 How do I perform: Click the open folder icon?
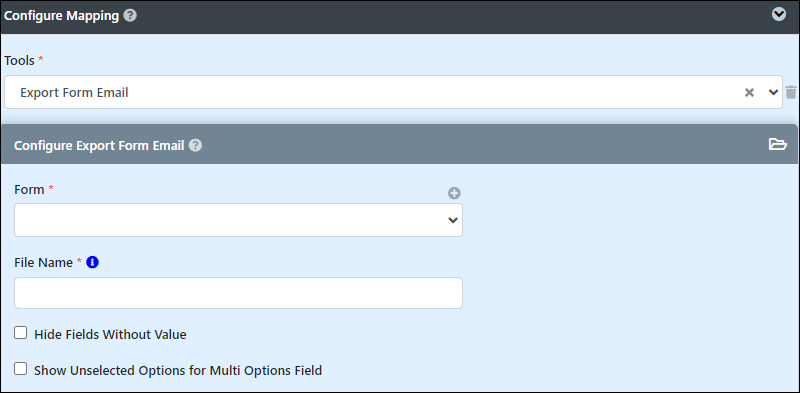pyautogui.click(x=778, y=145)
